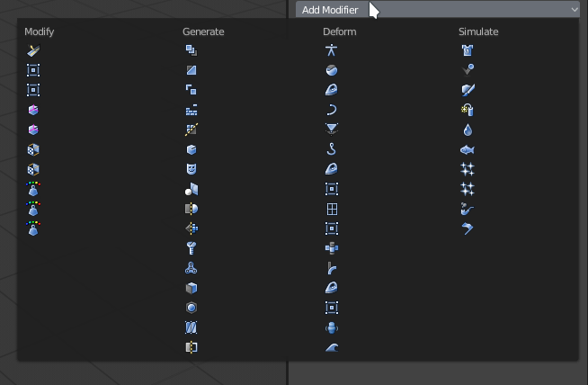Click the Deform column heading
The width and height of the screenshot is (588, 385).
point(339,31)
